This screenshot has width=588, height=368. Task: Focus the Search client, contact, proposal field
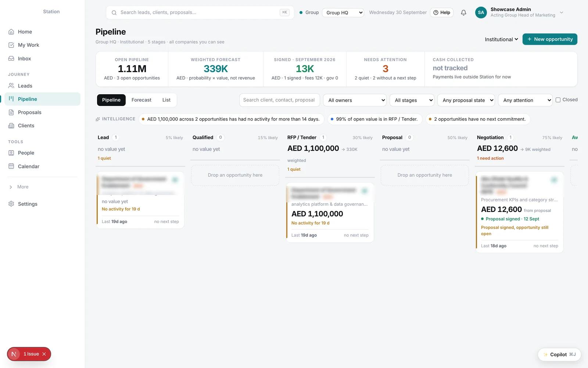point(279,100)
